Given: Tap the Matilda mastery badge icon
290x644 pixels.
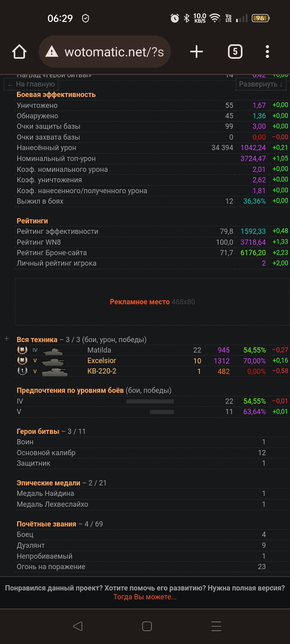Looking at the screenshot, I should point(22,350).
